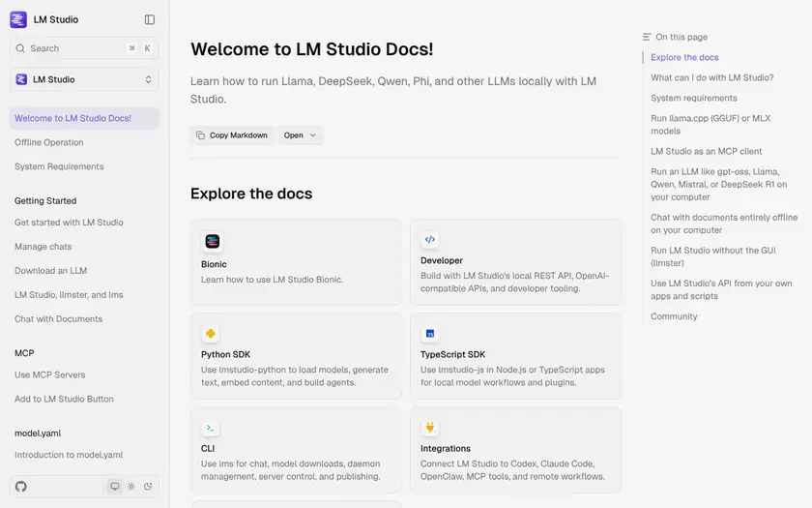The height and width of the screenshot is (508, 812).
Task: Focus the Search input field
Action: (84, 48)
